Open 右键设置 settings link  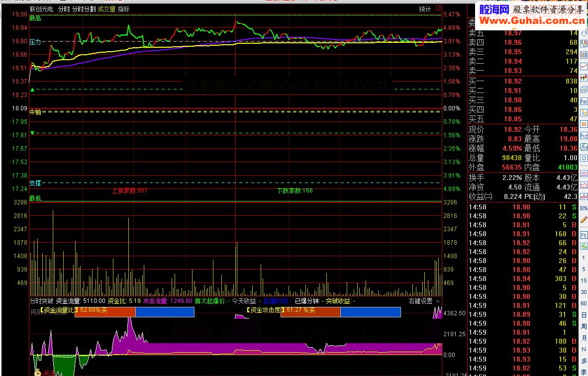pyautogui.click(x=420, y=301)
